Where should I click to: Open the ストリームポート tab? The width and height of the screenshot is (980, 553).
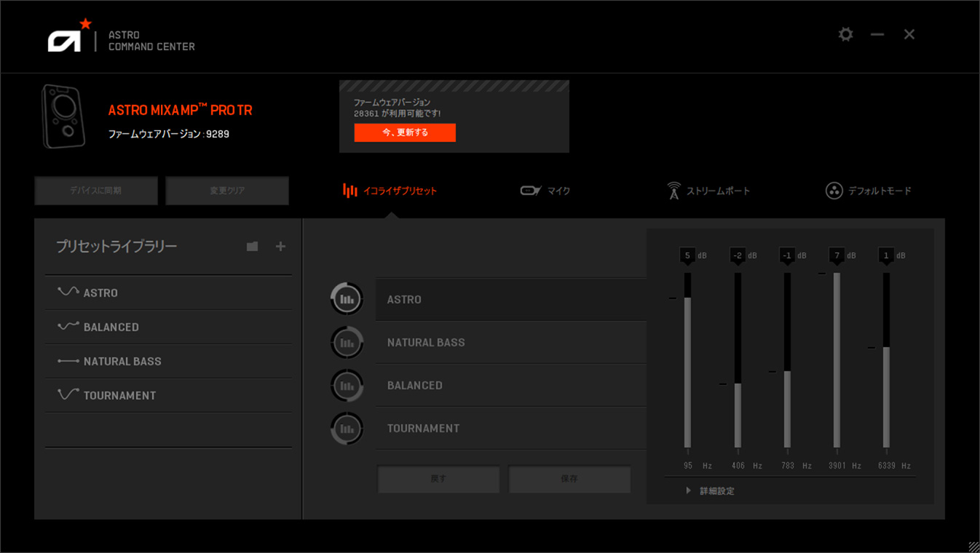click(708, 191)
